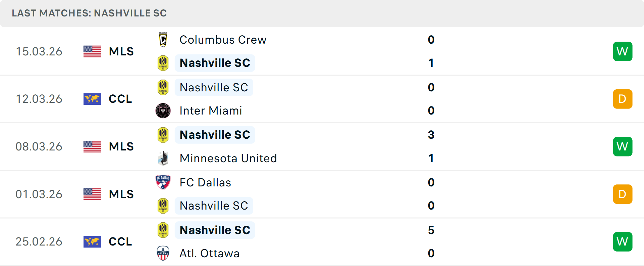Click the CCL world flag on 25.02.26 row

(92, 241)
